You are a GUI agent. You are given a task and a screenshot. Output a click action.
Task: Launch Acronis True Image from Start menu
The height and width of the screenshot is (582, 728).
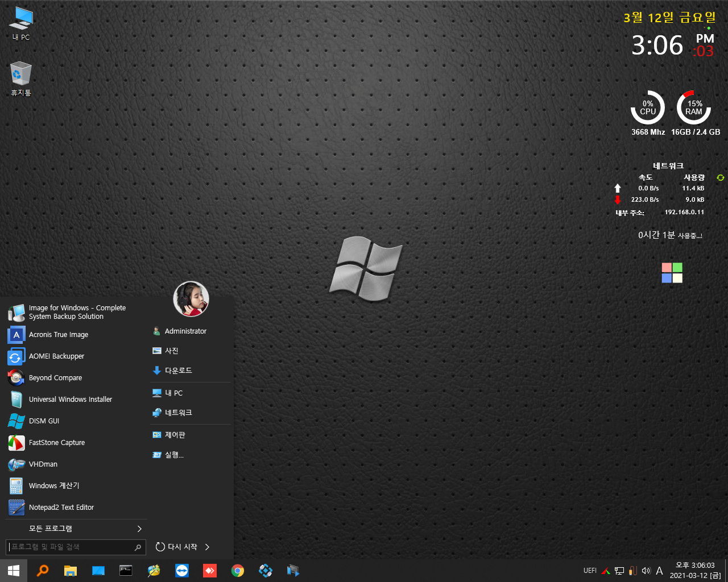click(x=76, y=335)
